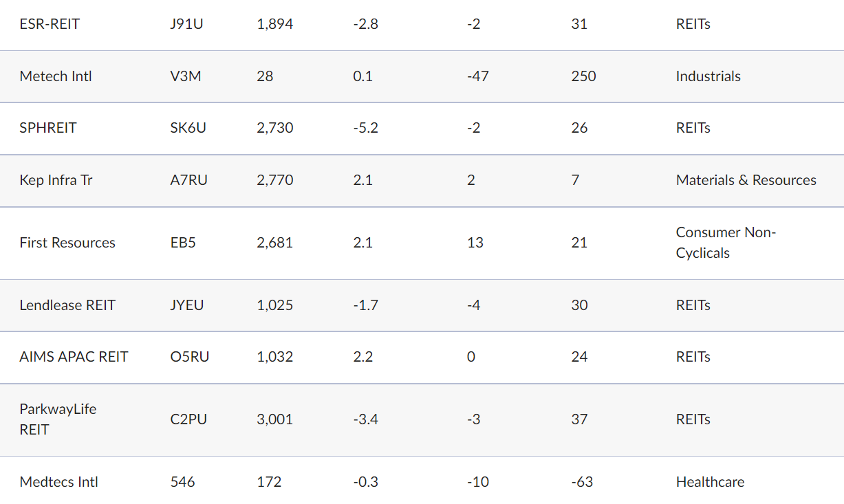This screenshot has height=504, width=844.
Task: Click Medtecs Intl stock name
Action: [58, 482]
